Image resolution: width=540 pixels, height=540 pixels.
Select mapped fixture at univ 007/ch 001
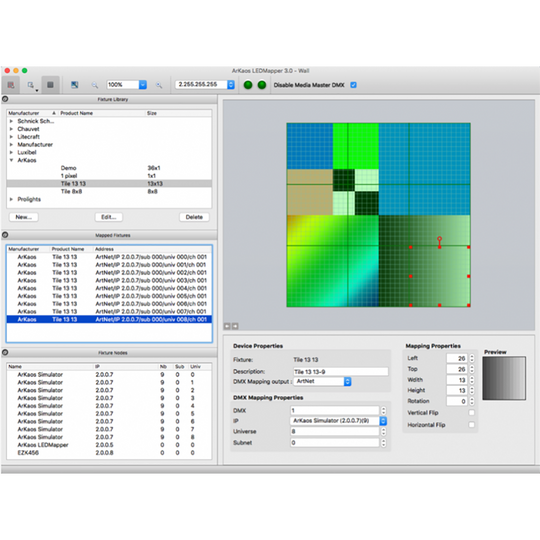pyautogui.click(x=109, y=312)
